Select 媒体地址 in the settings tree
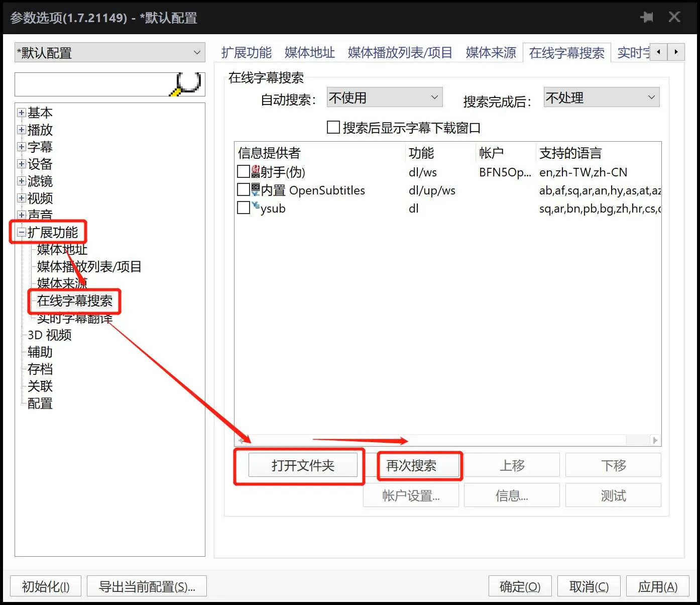Screen dimensions: 700x605 [x=62, y=249]
